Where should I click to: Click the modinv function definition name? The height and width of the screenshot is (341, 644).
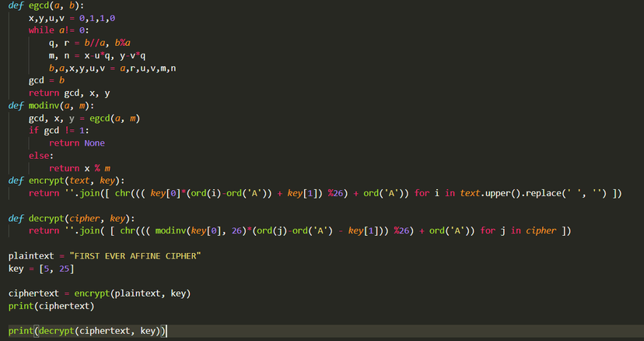pyautogui.click(x=44, y=106)
